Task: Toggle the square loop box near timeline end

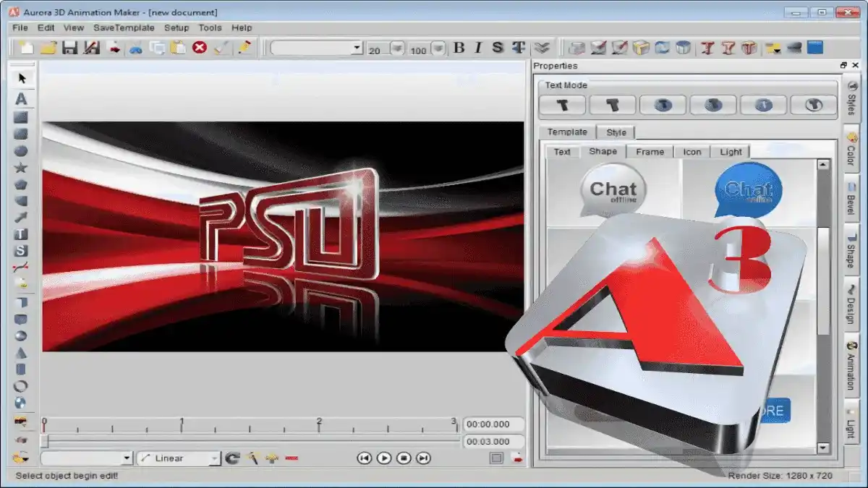Action: coord(496,458)
